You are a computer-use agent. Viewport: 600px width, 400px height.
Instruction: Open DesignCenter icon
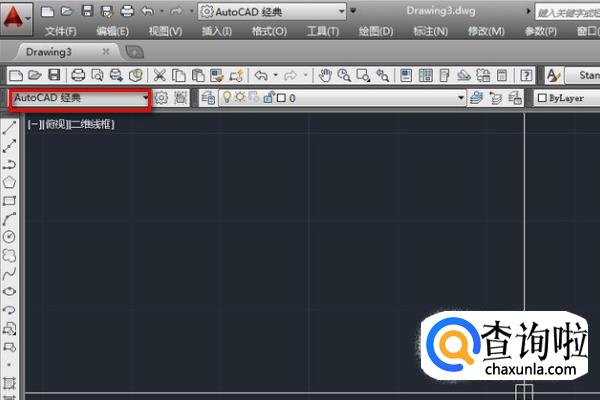(426, 75)
